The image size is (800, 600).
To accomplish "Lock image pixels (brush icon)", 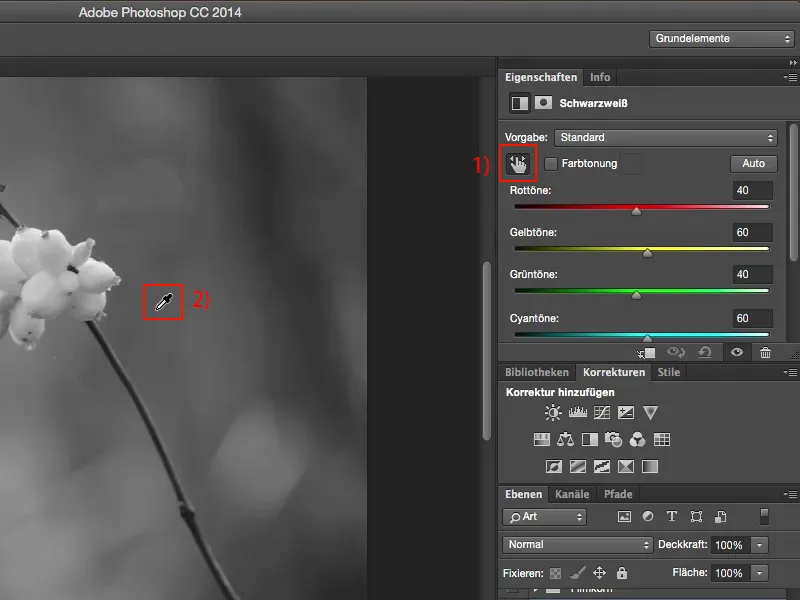I will coord(577,572).
